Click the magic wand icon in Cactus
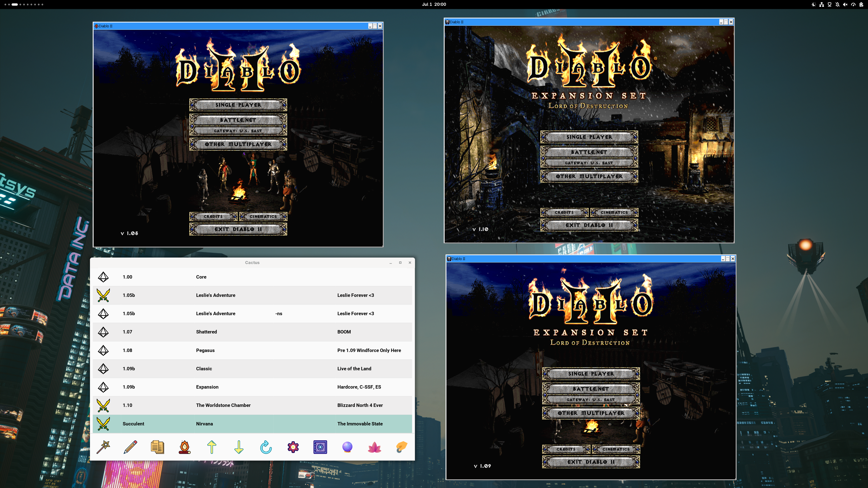Viewport: 868px width, 488px height. pyautogui.click(x=104, y=447)
